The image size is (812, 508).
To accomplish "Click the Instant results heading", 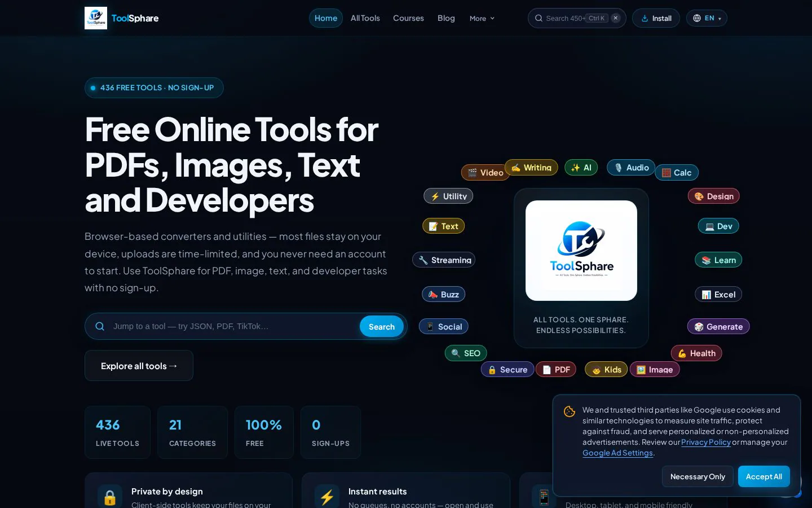I will [x=377, y=492].
